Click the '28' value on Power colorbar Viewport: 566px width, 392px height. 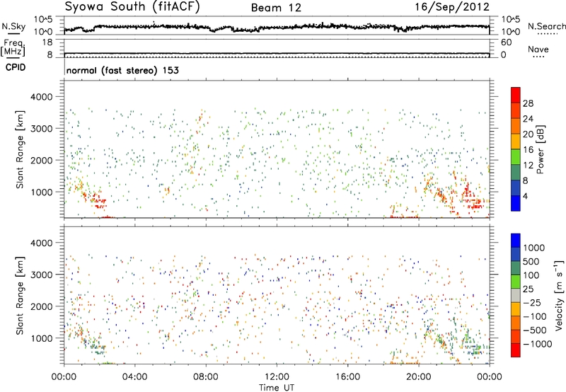click(x=528, y=103)
